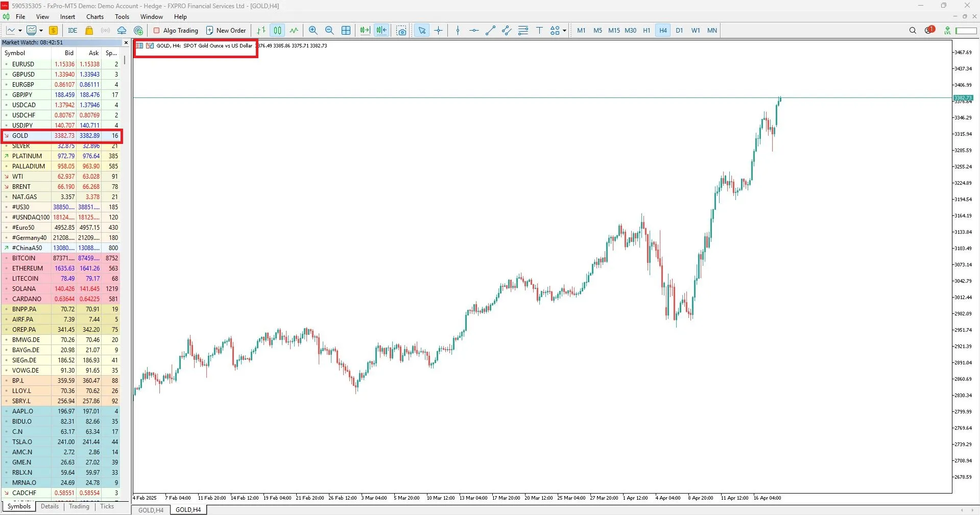Select the crosshair tool
The height and width of the screenshot is (515, 980).
(x=438, y=31)
